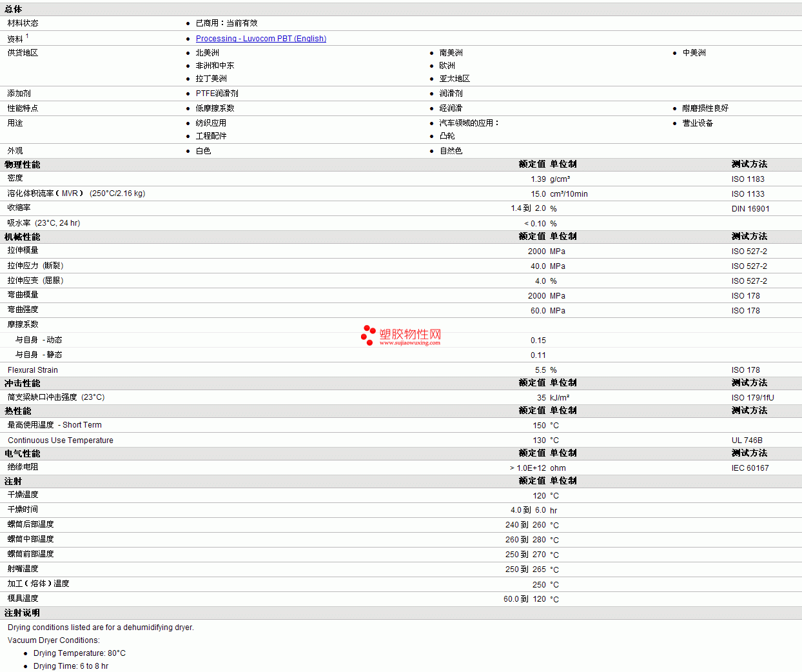Viewport: 802px width, 672px height.
Task: Select the 与自身 - 静态 row label
Action: pos(39,355)
